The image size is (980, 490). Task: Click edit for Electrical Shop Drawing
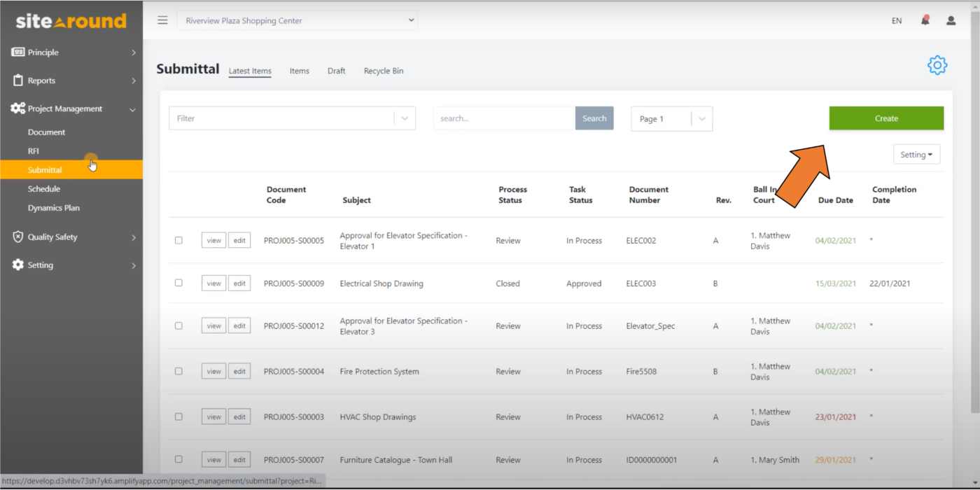tap(239, 283)
